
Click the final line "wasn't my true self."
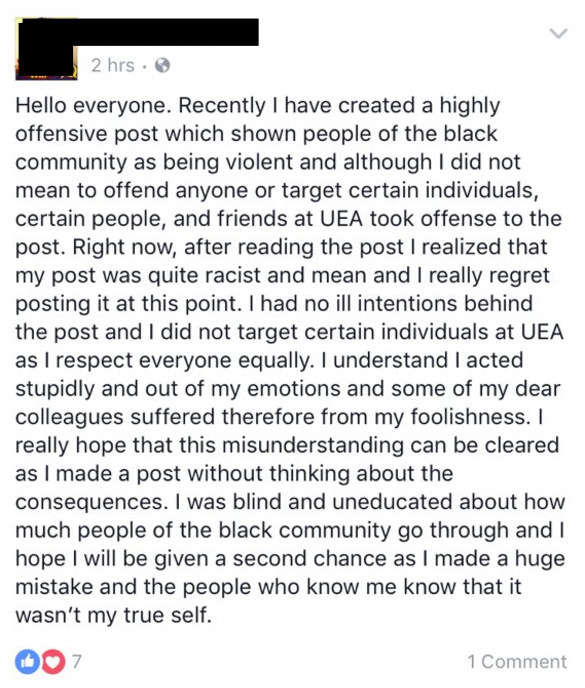pos(114,615)
